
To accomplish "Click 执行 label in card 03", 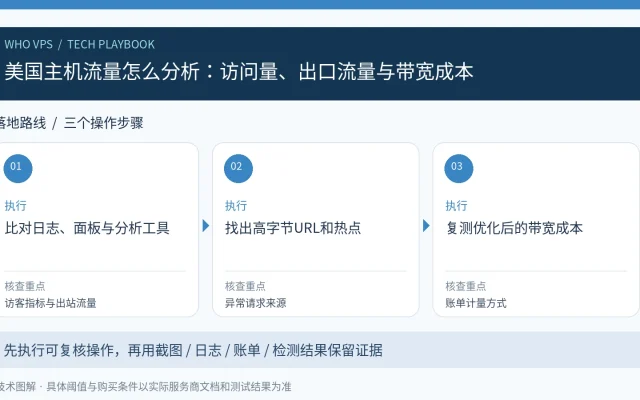I will (x=456, y=205).
